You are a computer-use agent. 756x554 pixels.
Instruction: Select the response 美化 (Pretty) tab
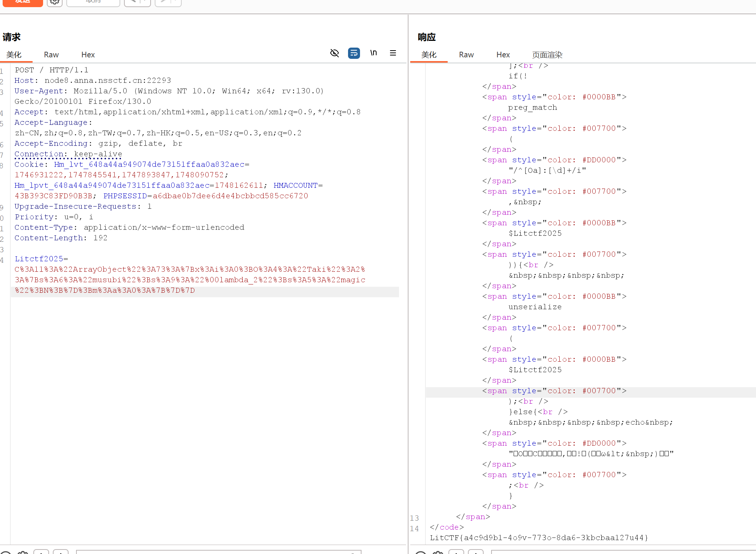point(429,55)
